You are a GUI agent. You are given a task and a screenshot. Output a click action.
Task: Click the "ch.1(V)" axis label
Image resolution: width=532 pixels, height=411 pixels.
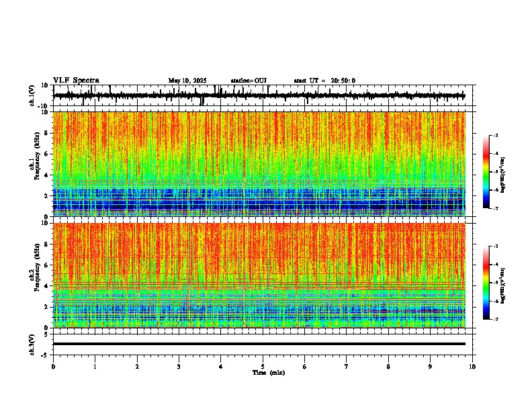click(x=32, y=95)
